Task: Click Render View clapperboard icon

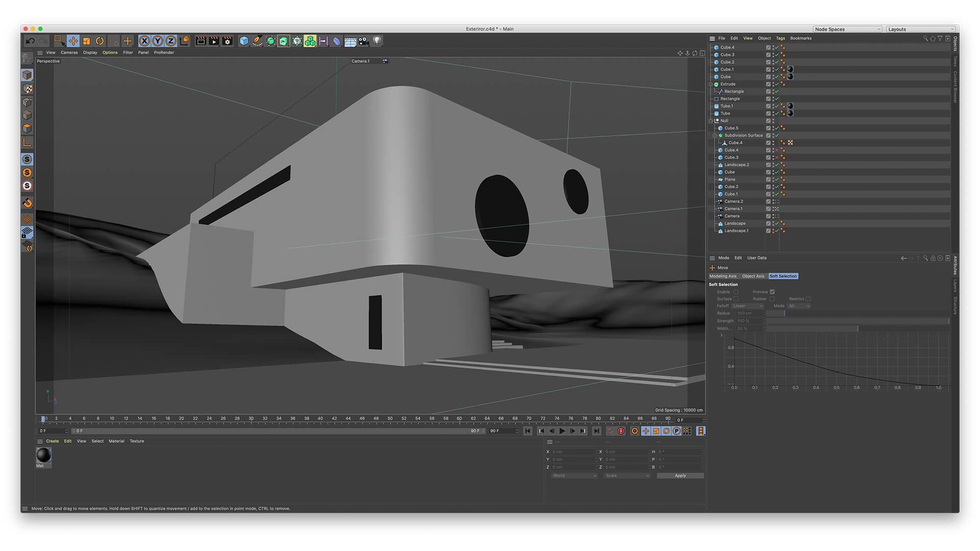Action: coord(201,41)
